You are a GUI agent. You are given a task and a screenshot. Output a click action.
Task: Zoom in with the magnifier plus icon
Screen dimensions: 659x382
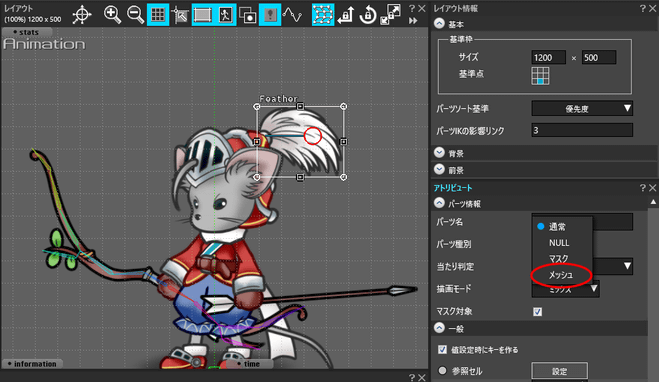[x=112, y=15]
